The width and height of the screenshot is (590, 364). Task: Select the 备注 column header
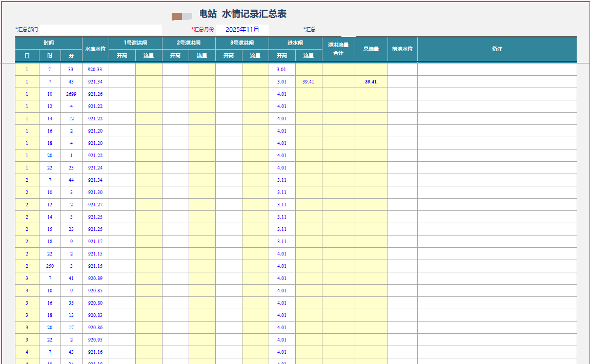(x=497, y=49)
